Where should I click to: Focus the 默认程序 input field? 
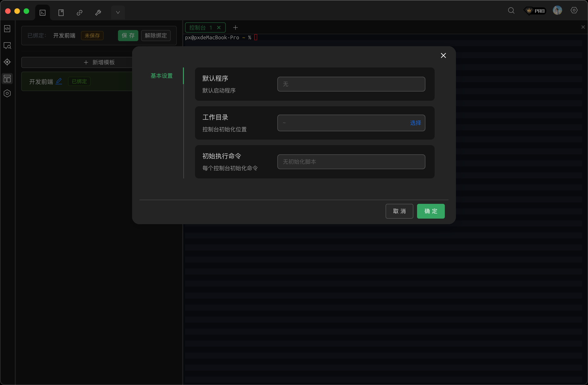tap(351, 84)
